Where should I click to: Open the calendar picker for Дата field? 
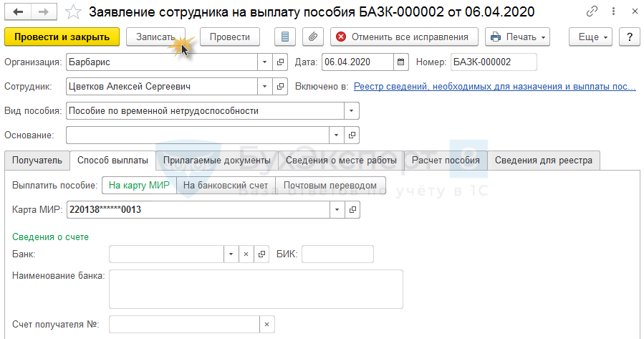pyautogui.click(x=401, y=62)
